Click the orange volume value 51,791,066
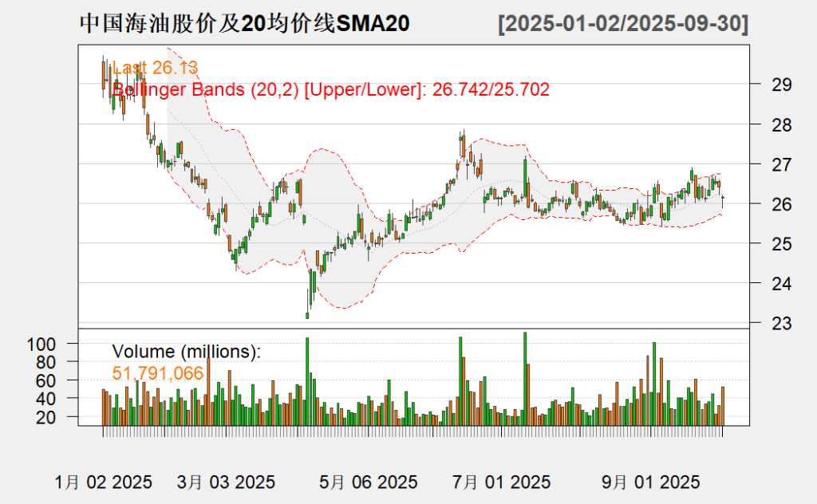 [158, 372]
